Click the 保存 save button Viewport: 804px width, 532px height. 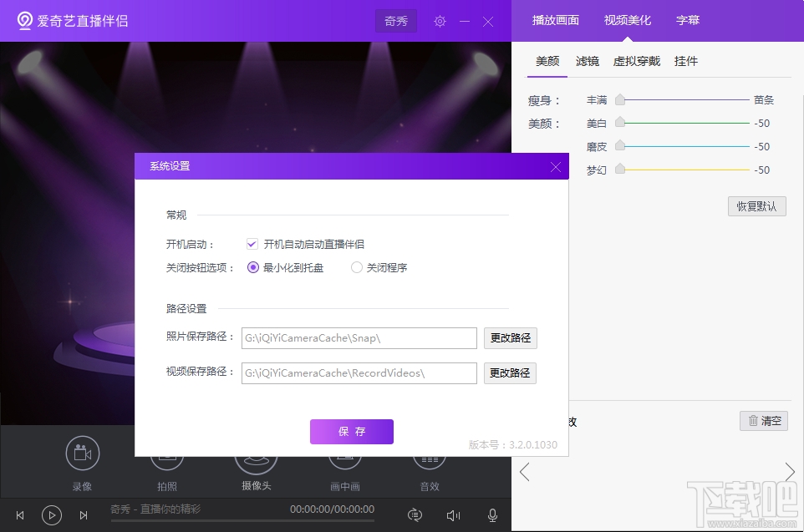(351, 432)
